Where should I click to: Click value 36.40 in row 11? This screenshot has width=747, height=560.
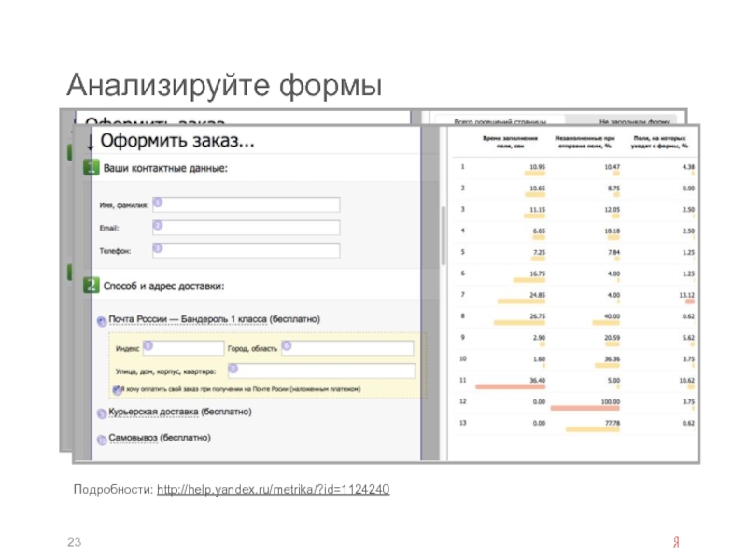coord(538,381)
